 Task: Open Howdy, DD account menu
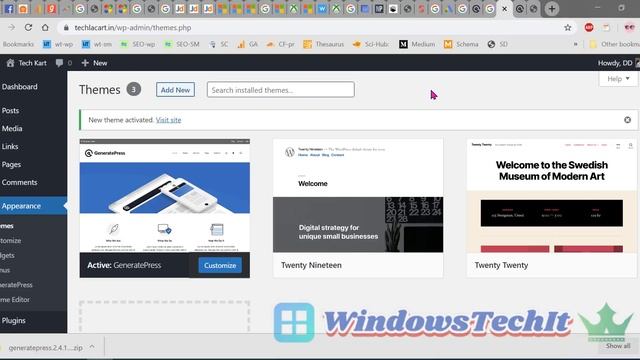(x=618, y=63)
